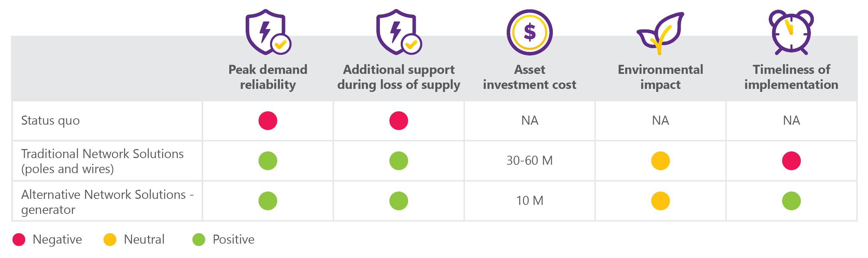The width and height of the screenshot is (868, 258).
Task: Click Alternative generator timeliness green dot
Action: 791,201
